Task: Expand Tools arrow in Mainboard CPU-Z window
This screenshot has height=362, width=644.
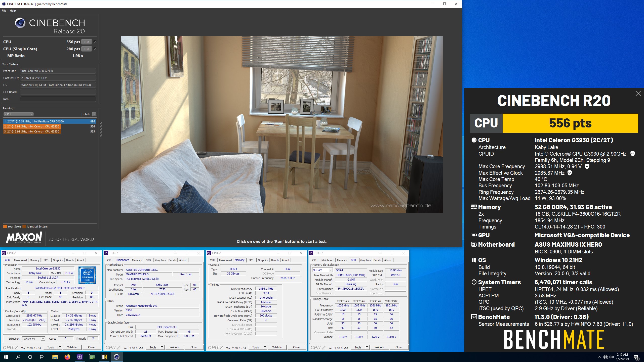Action: (x=162, y=347)
